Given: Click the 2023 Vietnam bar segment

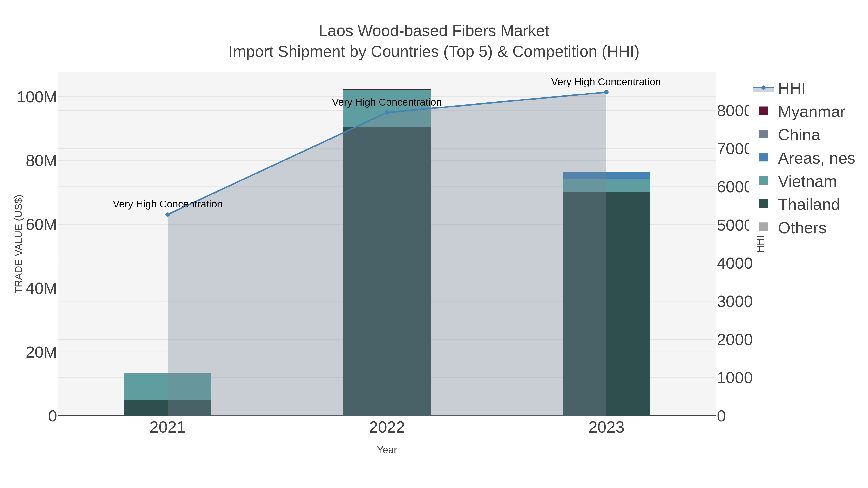Looking at the screenshot, I should click(606, 186).
